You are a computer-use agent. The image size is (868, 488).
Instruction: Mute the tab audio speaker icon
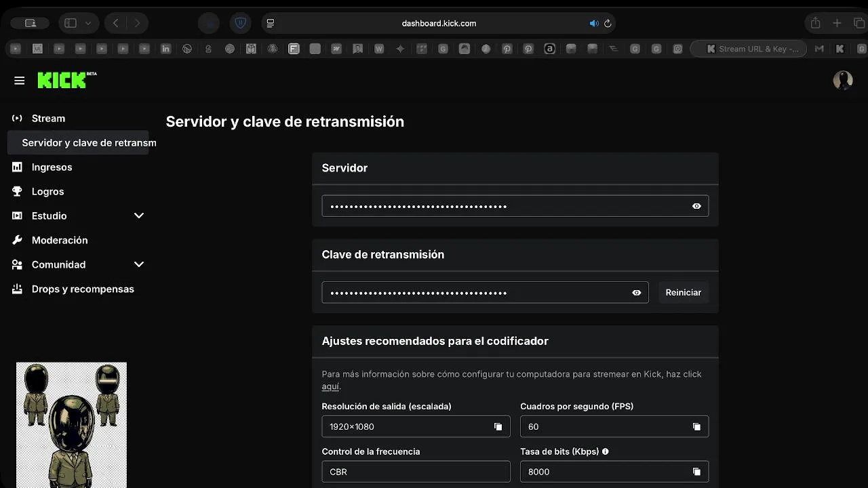tap(594, 23)
